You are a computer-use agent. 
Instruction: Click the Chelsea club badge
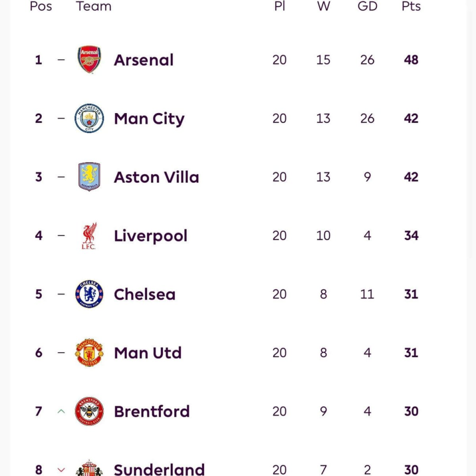89,294
